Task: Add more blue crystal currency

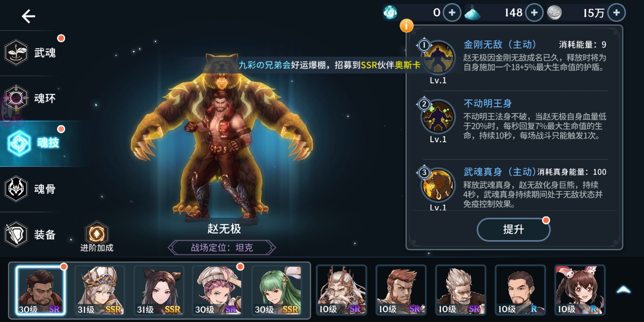Action: [x=534, y=13]
